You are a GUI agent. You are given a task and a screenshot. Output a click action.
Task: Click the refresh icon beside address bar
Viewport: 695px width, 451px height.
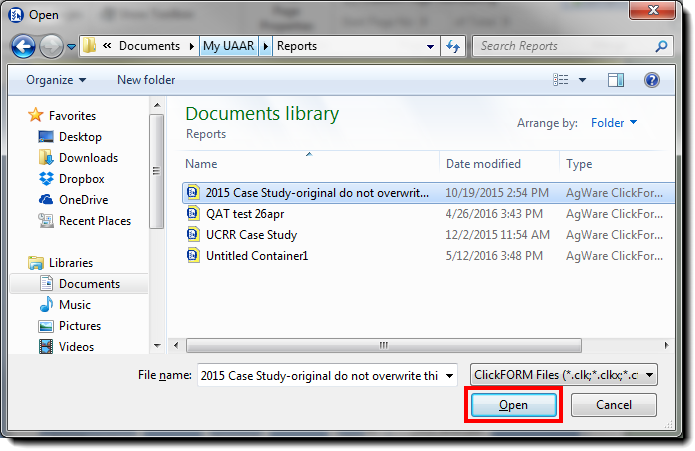(454, 46)
